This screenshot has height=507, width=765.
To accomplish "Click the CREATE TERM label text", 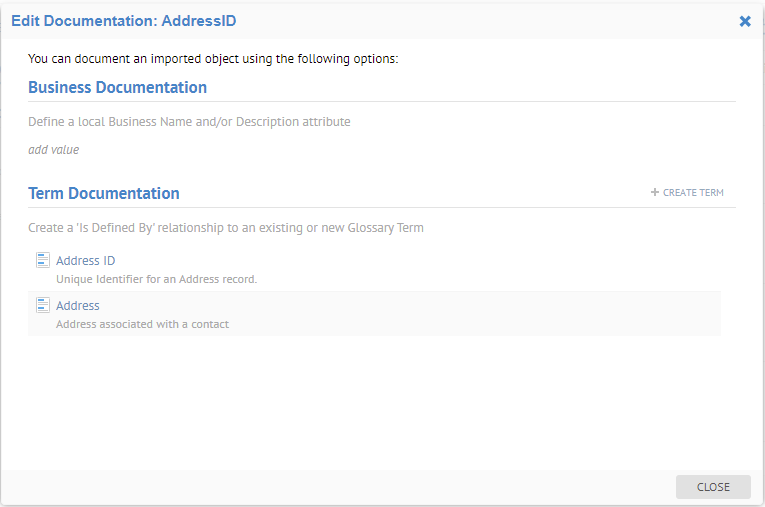I will [693, 193].
